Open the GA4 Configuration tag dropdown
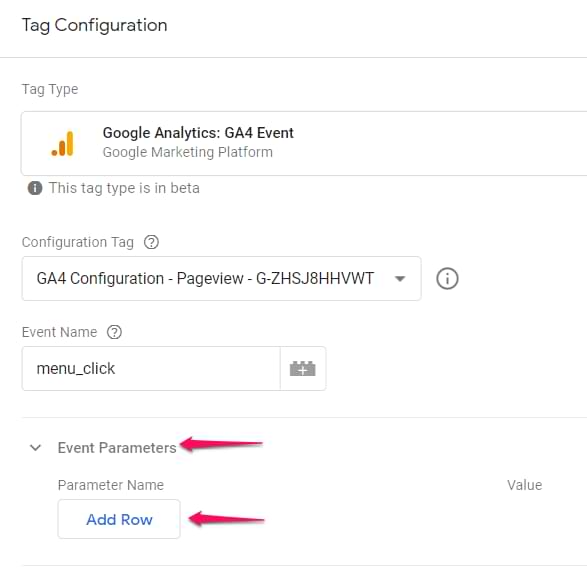 pos(222,278)
